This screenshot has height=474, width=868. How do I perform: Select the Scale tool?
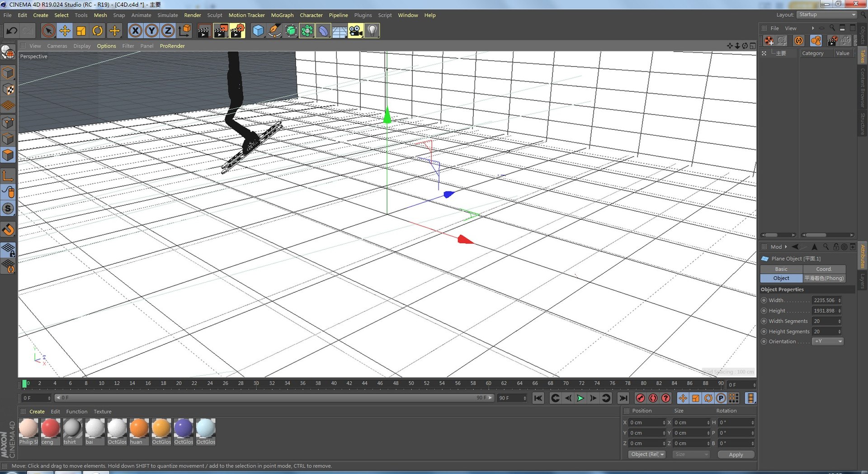pyautogui.click(x=81, y=31)
